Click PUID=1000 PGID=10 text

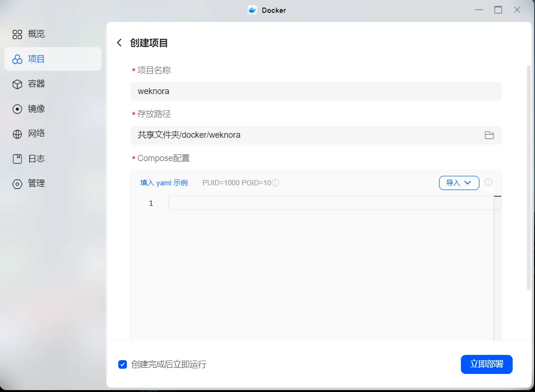pyautogui.click(x=237, y=183)
